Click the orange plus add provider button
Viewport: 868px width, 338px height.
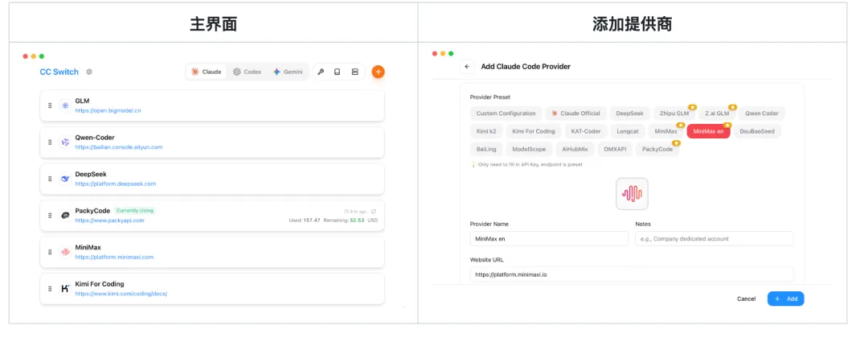coord(378,72)
